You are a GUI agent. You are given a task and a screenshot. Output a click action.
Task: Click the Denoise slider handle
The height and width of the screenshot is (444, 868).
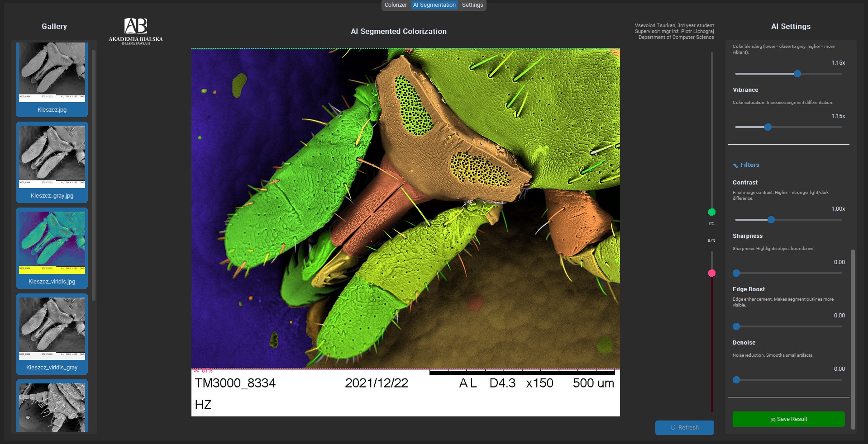pyautogui.click(x=736, y=380)
